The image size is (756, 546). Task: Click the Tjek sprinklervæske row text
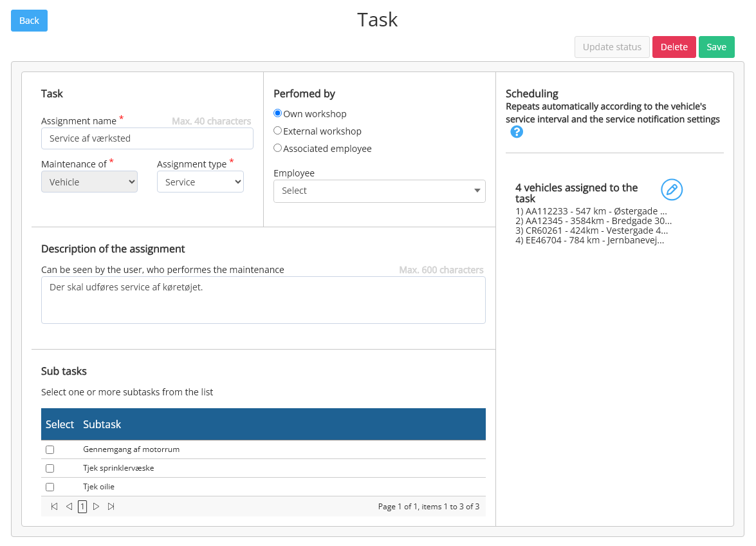point(118,468)
